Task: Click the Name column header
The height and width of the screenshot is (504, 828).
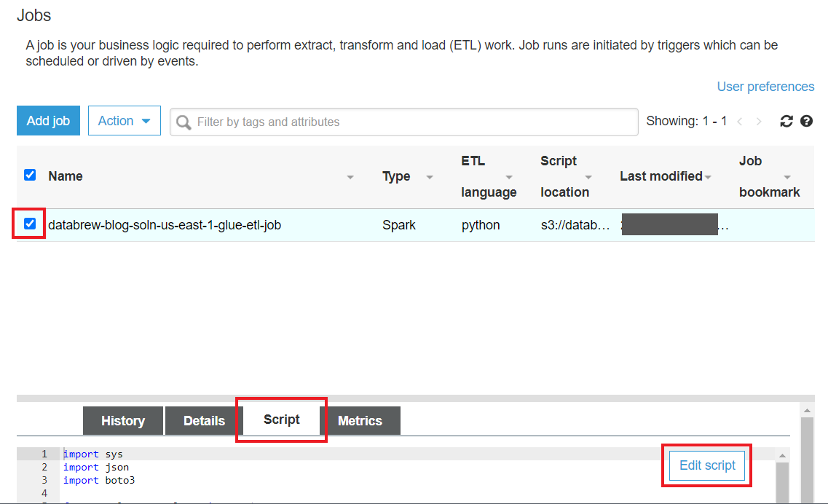Action: click(x=66, y=176)
